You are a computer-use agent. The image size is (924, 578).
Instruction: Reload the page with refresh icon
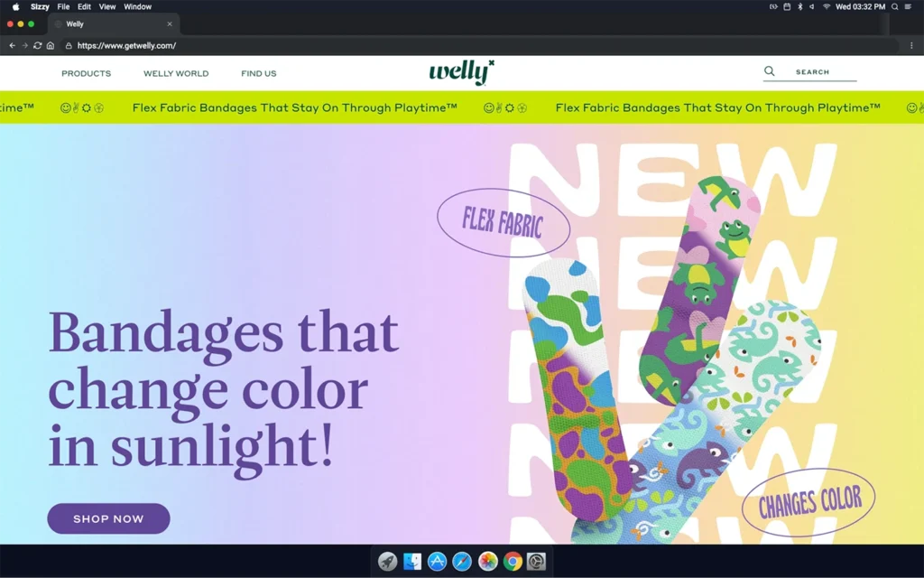(x=37, y=45)
